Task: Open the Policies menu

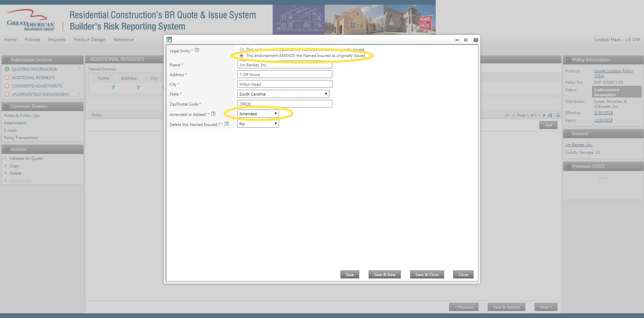Action: (x=32, y=40)
